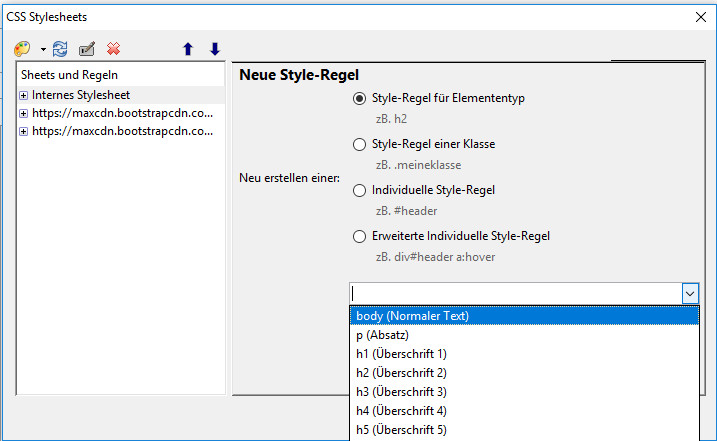Viewport: 717px width, 441px height.
Task: Choose h3 (Überschrift 3) from list
Action: (x=524, y=392)
